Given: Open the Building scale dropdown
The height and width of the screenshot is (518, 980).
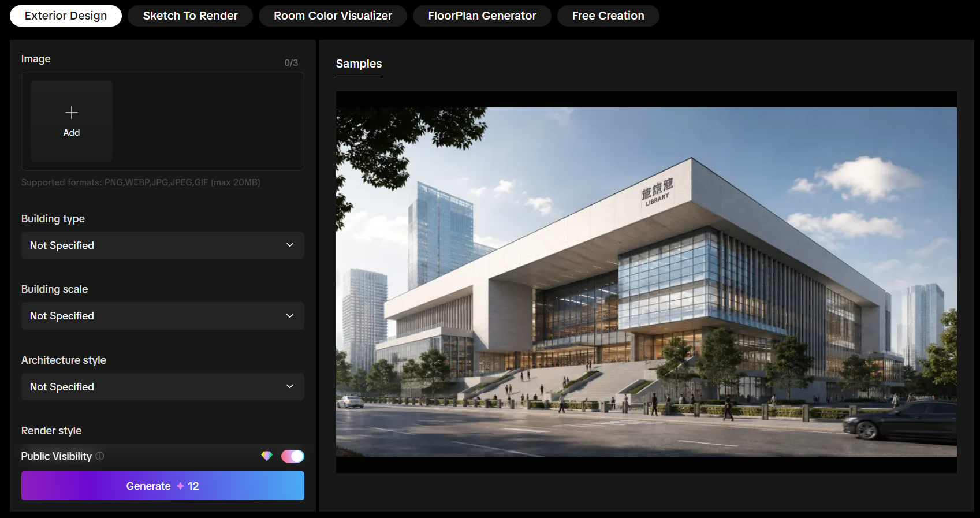Looking at the screenshot, I should pyautogui.click(x=163, y=316).
